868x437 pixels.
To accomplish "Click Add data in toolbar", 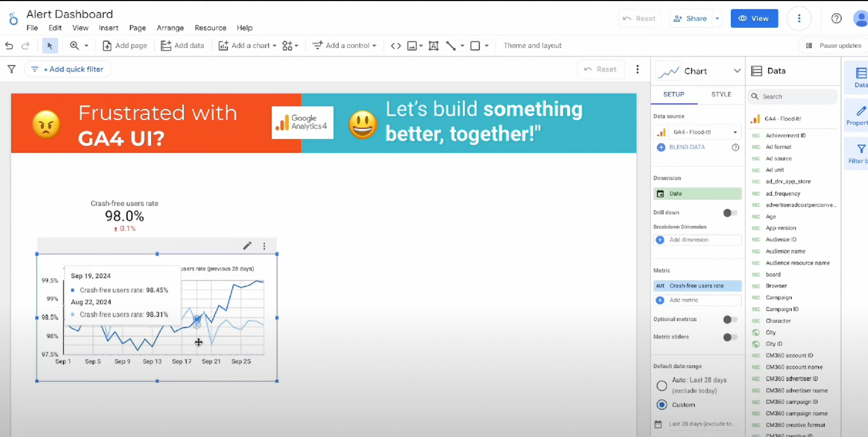I will [x=182, y=46].
